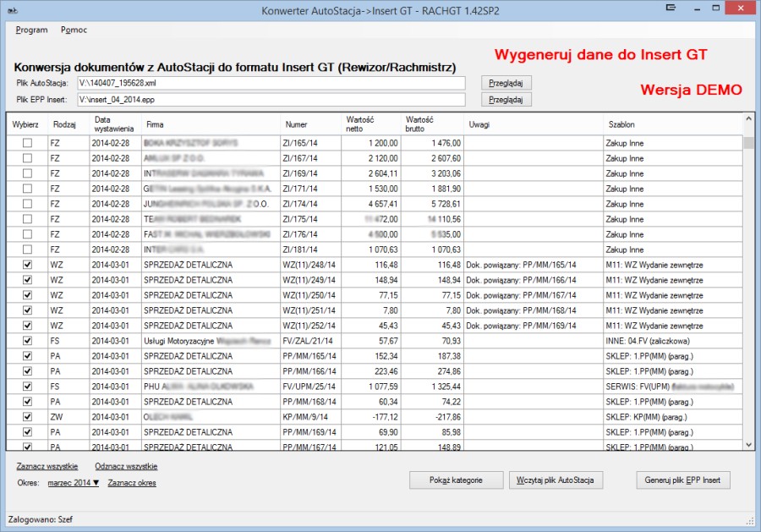The width and height of the screenshot is (761, 532).
Task: Click the Zaznacz wszystkie link
Action: (47, 467)
